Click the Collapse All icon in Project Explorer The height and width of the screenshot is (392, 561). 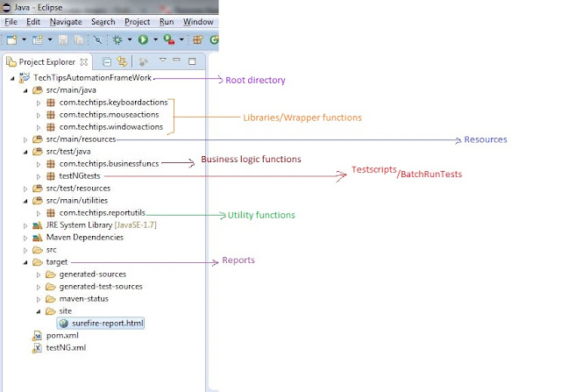point(107,62)
